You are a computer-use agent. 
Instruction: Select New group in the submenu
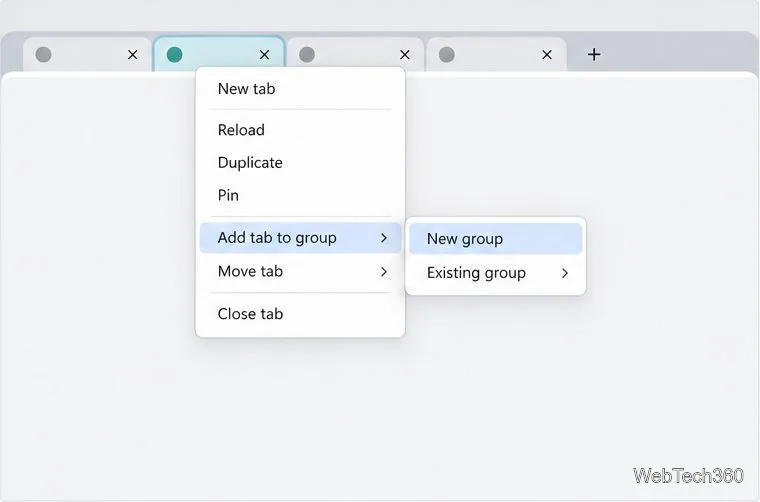(495, 239)
